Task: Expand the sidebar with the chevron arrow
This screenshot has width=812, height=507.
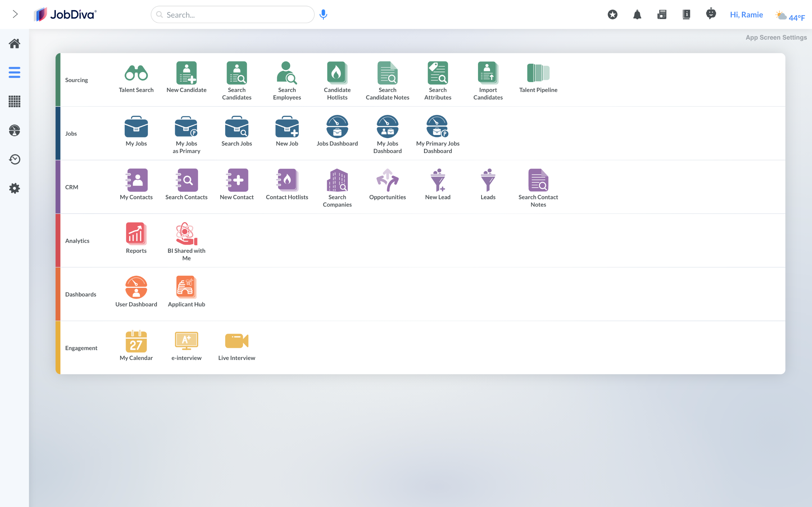Action: click(15, 14)
